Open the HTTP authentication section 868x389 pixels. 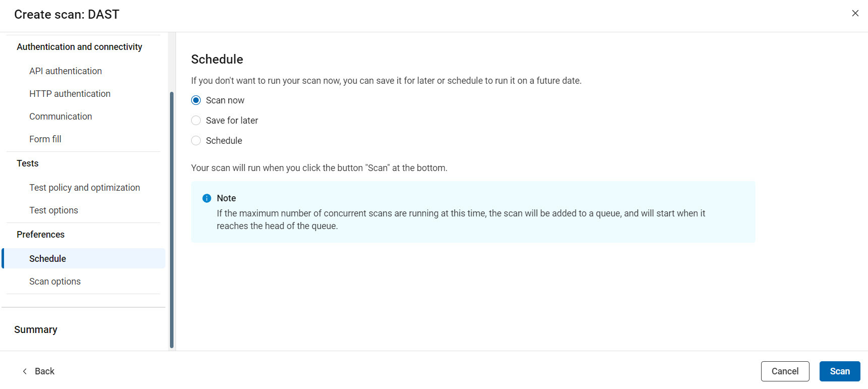70,93
